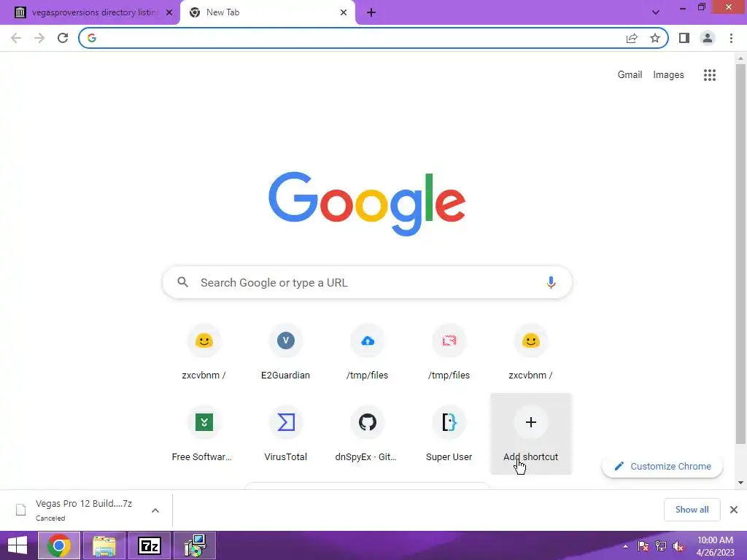
Task: Expand the tab search dropdown arrow
Action: point(656,12)
